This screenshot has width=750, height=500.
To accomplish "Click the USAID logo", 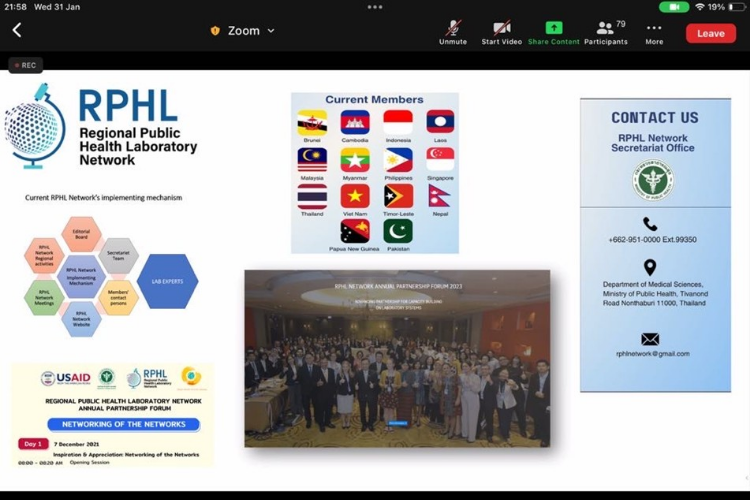I will 66,378.
